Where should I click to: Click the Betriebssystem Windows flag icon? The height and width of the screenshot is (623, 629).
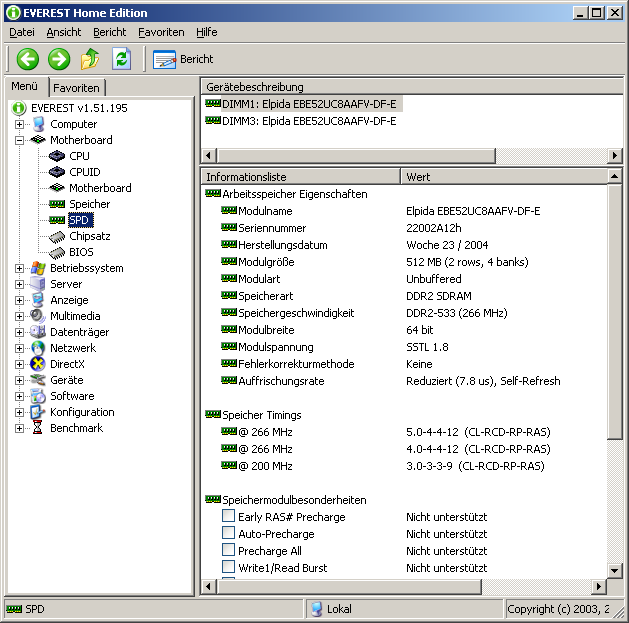pyautogui.click(x=38, y=268)
